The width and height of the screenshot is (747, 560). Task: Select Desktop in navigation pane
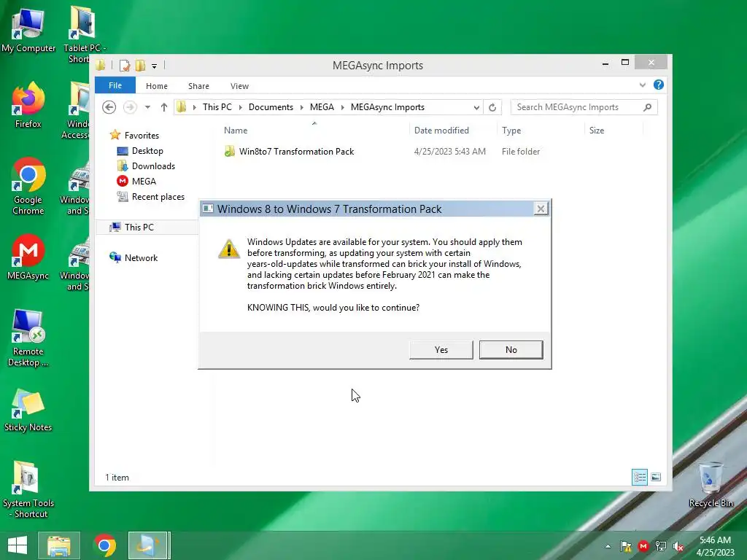[x=147, y=151]
